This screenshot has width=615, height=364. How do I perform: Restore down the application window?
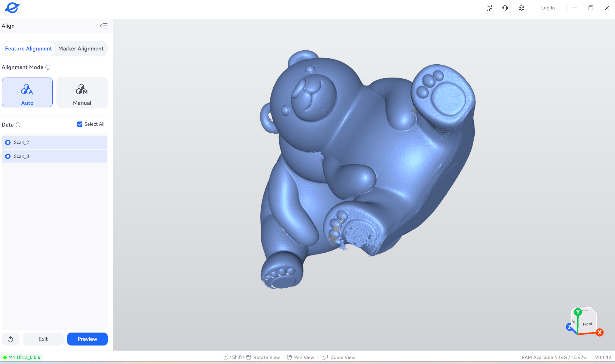(x=591, y=8)
